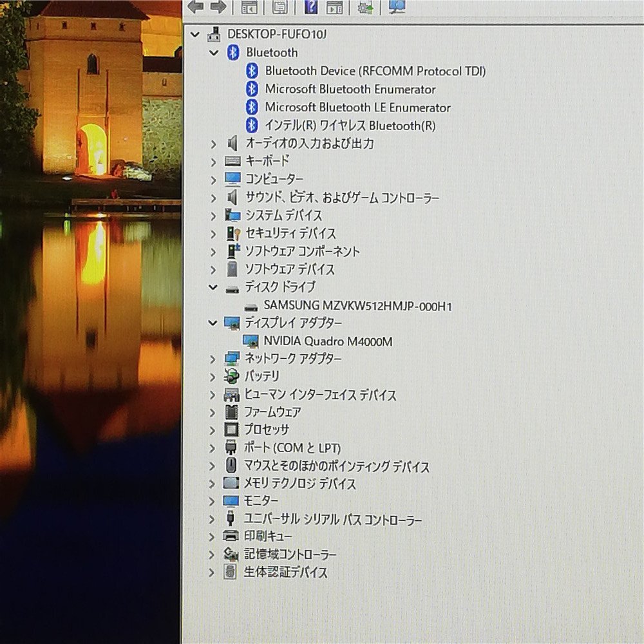The image size is (644, 644).
Task: Select the 印刷キュー label
Action: click(x=268, y=536)
